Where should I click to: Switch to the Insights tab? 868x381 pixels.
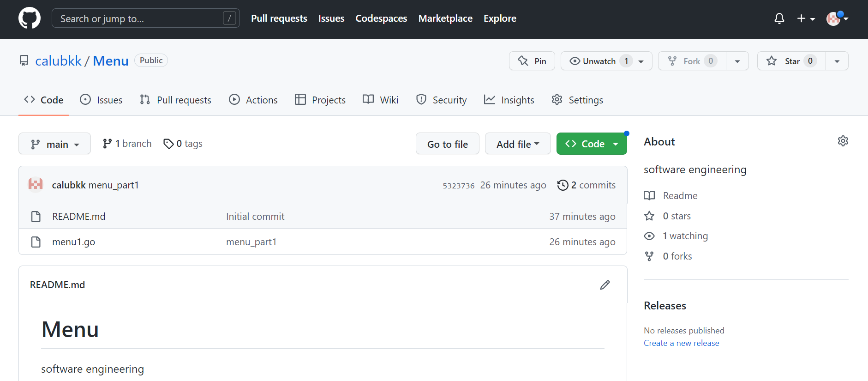[509, 100]
